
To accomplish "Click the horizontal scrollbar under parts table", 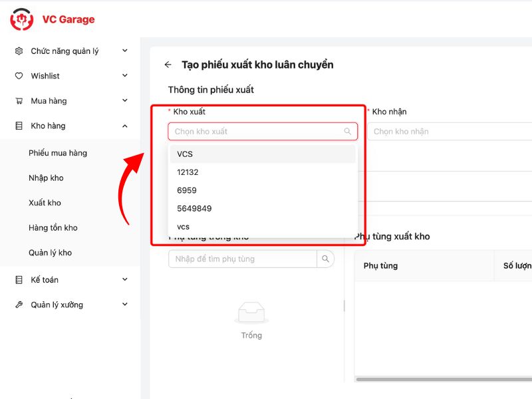I will [442, 379].
